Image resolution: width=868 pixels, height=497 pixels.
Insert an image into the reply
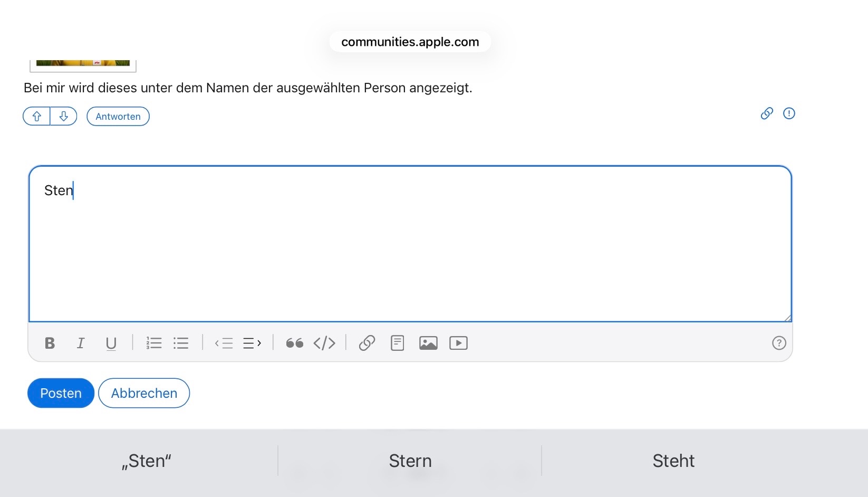click(428, 343)
